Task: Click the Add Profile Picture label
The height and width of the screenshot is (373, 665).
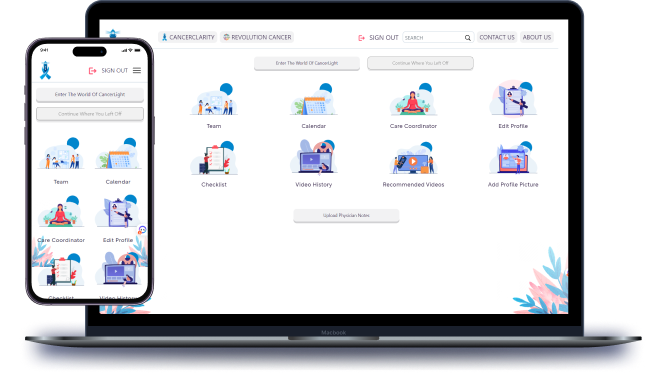Action: (513, 185)
